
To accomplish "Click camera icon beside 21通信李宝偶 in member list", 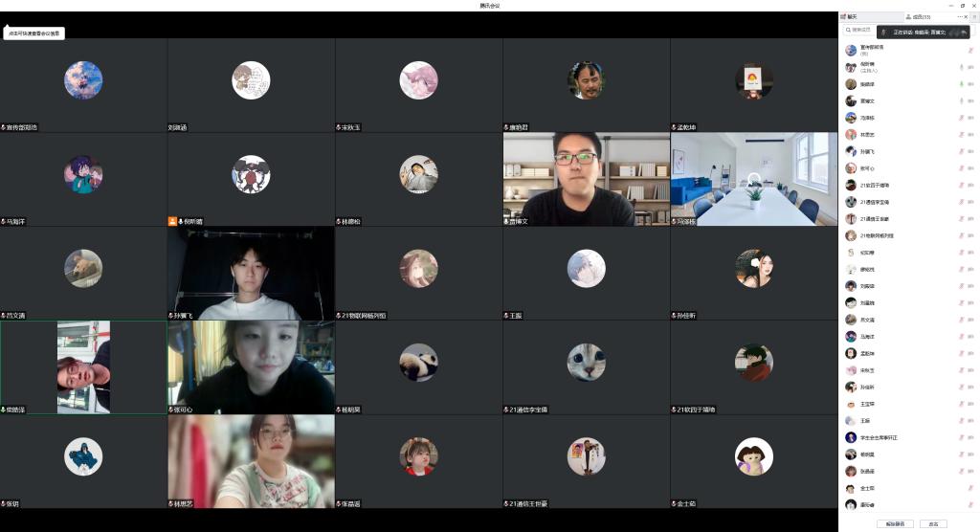I will [x=970, y=202].
